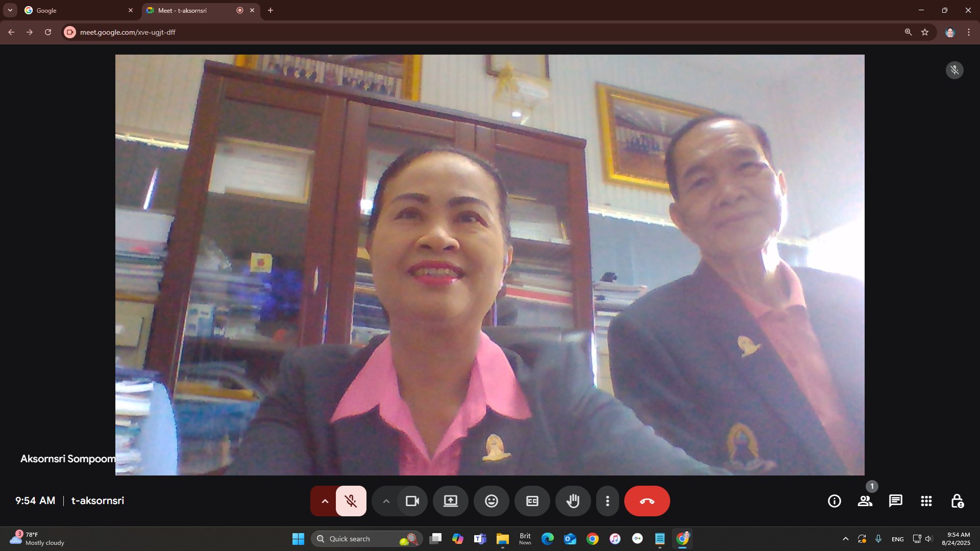The width and height of the screenshot is (980, 551).
Task: Open the chat with everyone panel
Action: coord(895,501)
